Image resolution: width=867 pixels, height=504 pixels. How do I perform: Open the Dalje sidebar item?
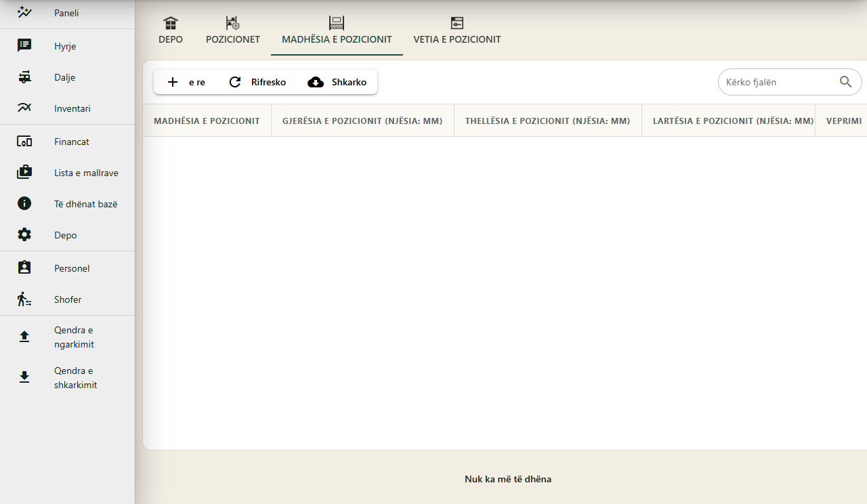(67, 77)
